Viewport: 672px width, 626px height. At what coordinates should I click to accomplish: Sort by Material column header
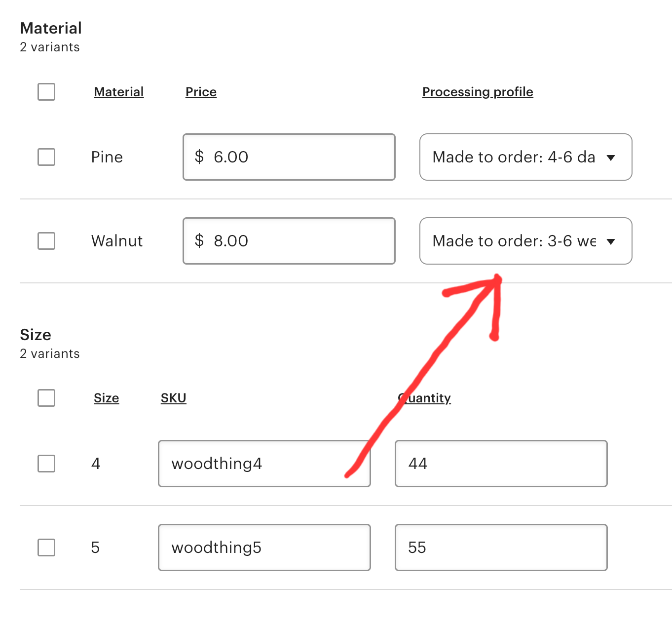click(118, 92)
